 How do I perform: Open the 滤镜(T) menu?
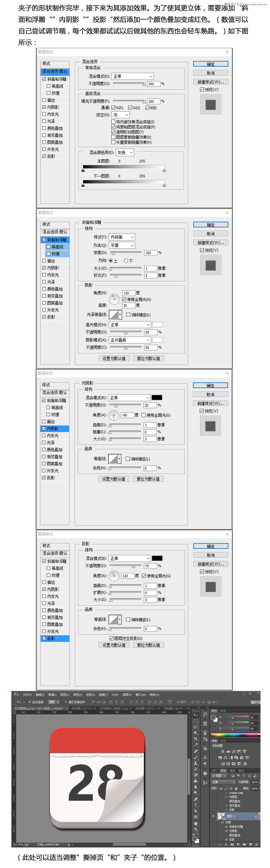point(103,694)
